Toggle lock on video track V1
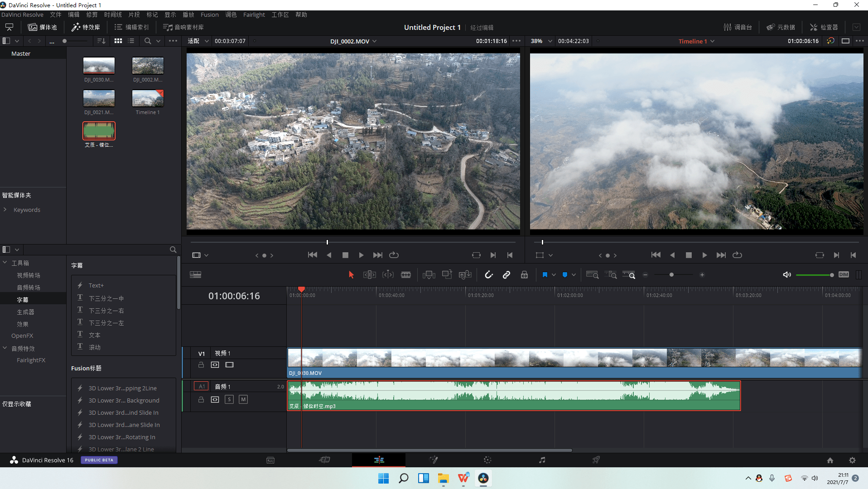The image size is (868, 489). click(x=201, y=365)
